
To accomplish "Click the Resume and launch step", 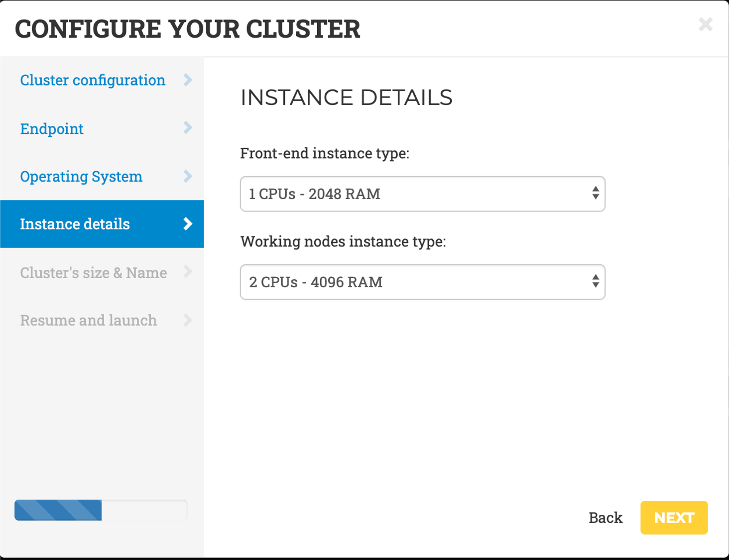I will 88,320.
